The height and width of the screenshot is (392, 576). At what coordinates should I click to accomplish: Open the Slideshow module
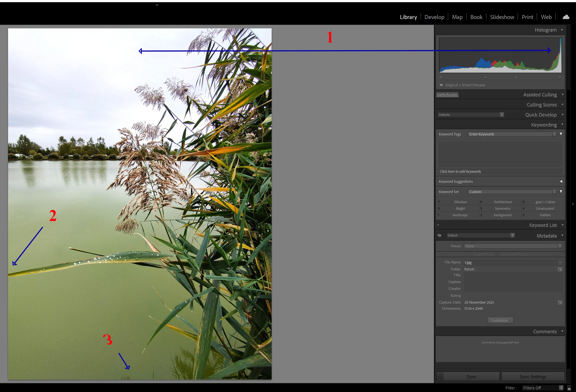502,17
